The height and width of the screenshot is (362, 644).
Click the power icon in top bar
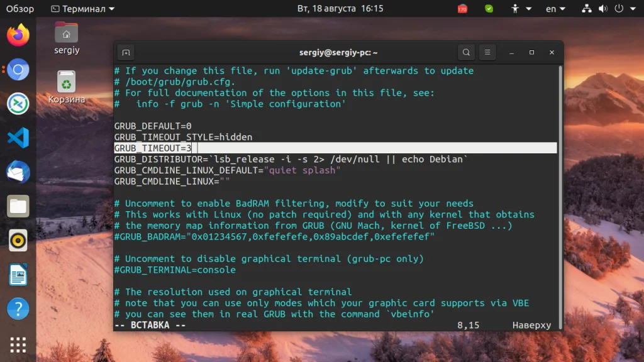pyautogui.click(x=619, y=9)
